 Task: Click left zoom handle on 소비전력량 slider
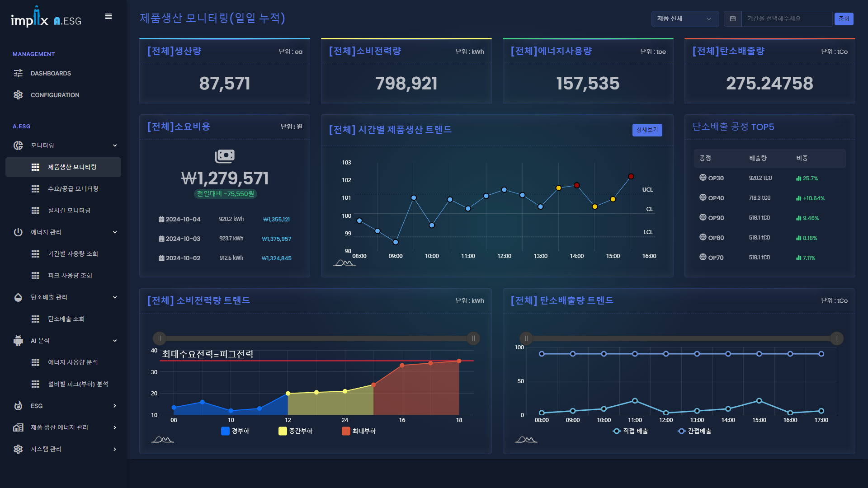160,338
